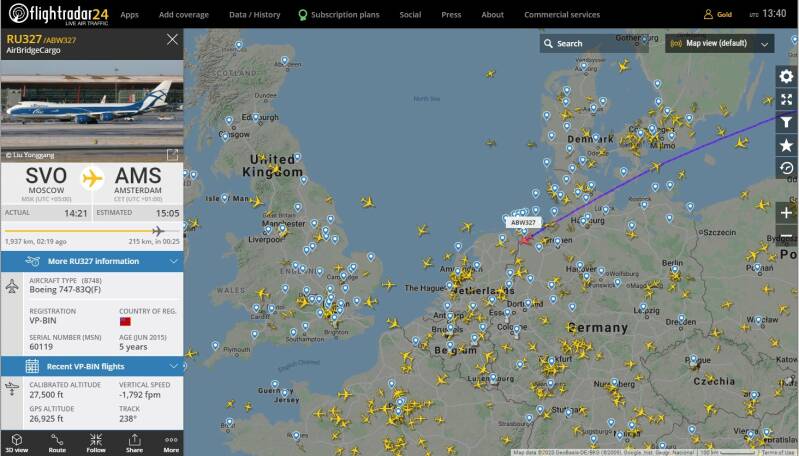Click the aircraft age 5 years
Screen dimensions: 799x456
point(133,346)
